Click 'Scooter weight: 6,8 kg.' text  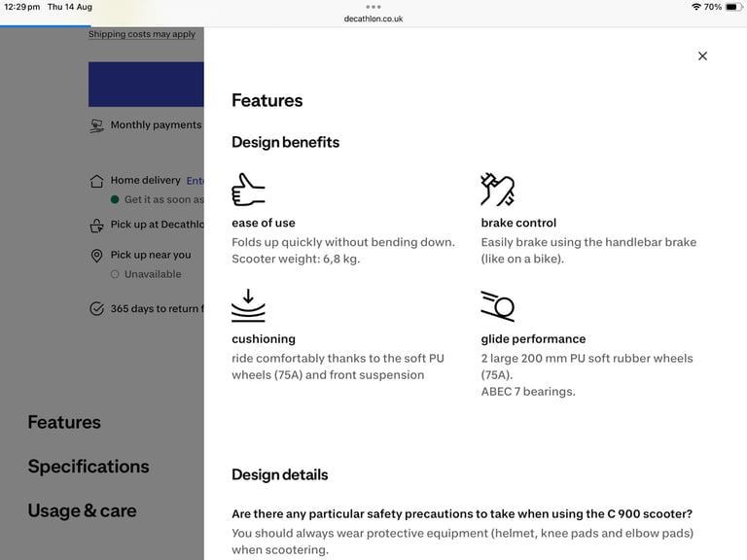tap(296, 259)
